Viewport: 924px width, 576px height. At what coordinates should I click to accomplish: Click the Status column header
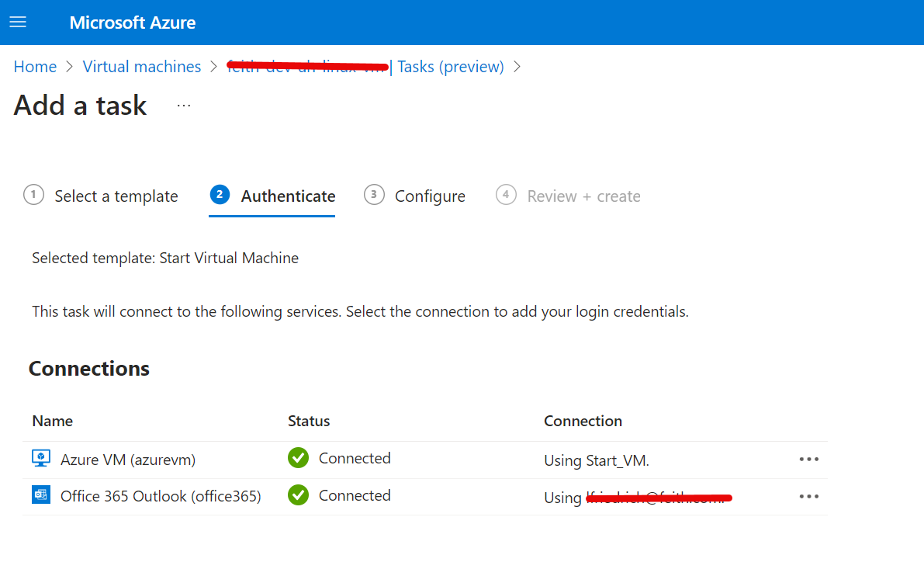[309, 421]
